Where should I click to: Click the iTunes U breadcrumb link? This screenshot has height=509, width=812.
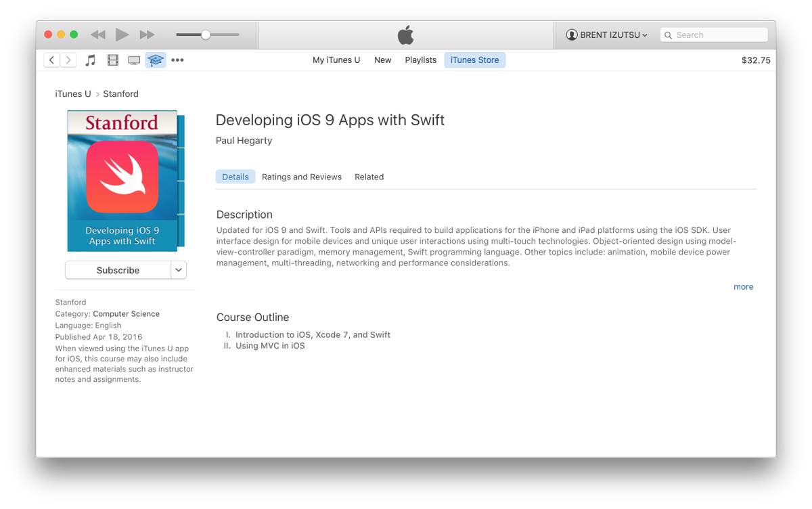point(73,94)
